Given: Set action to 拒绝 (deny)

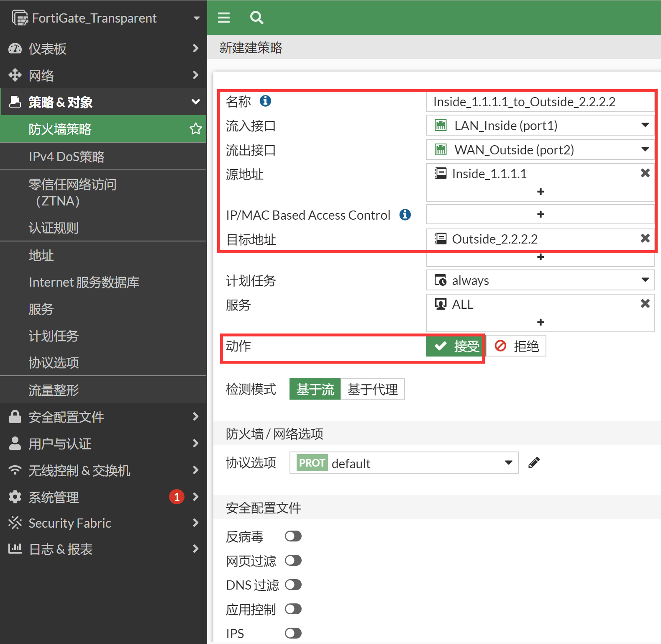Looking at the screenshot, I should 517,346.
